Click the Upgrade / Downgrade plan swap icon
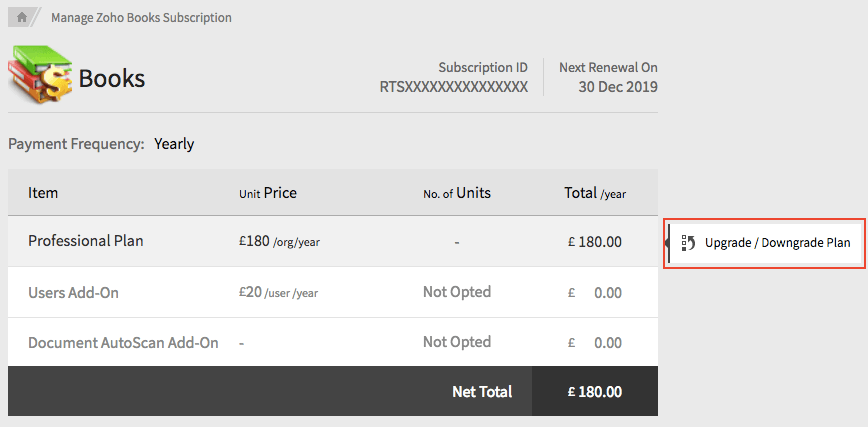 click(x=688, y=242)
